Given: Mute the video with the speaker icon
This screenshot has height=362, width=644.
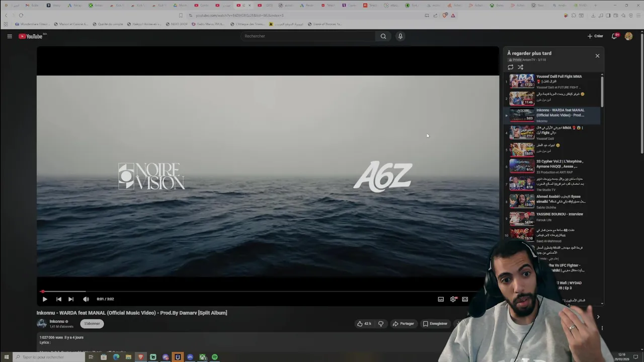Looking at the screenshot, I should pos(86,299).
